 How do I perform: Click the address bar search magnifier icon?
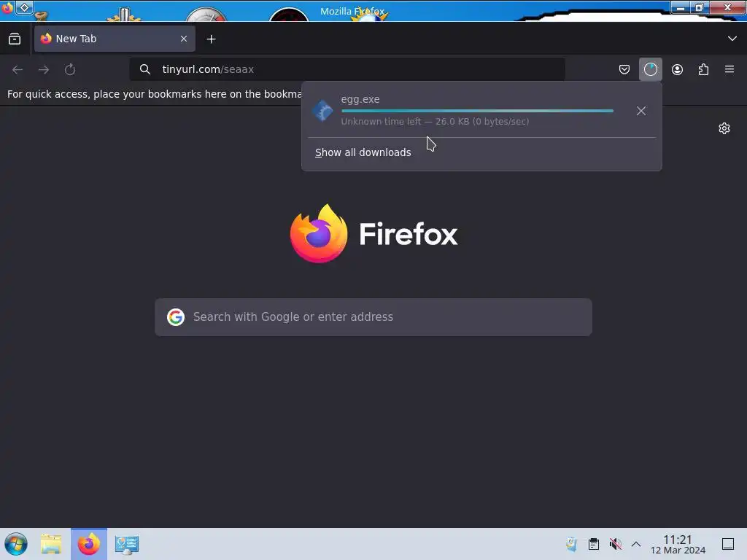145,69
